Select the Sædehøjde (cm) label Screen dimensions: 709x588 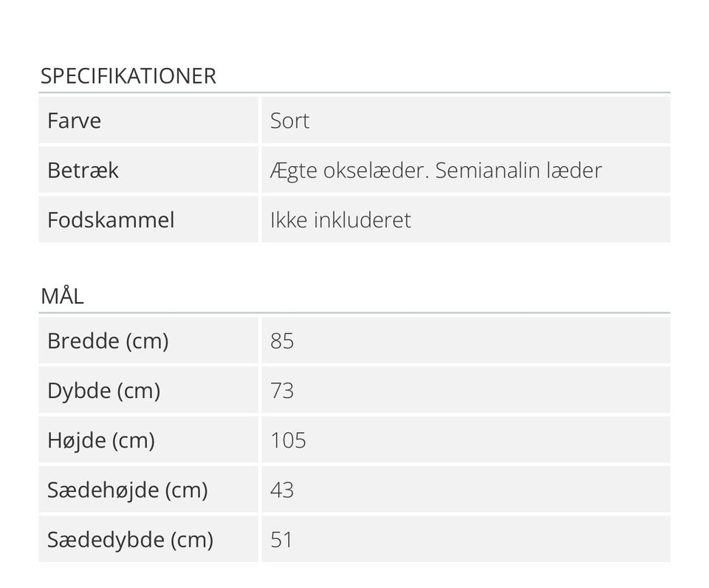click(x=127, y=490)
